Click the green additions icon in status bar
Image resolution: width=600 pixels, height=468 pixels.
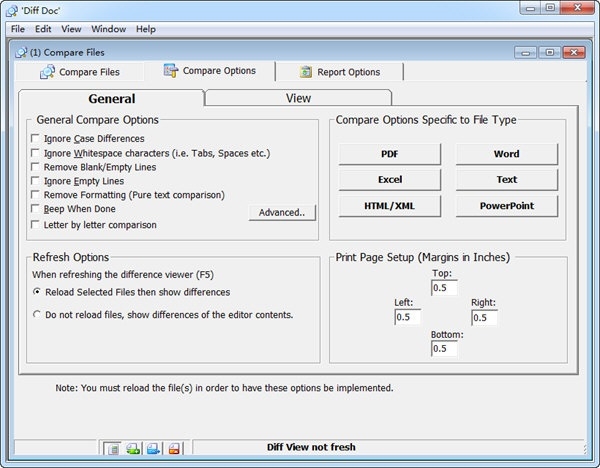(x=133, y=448)
